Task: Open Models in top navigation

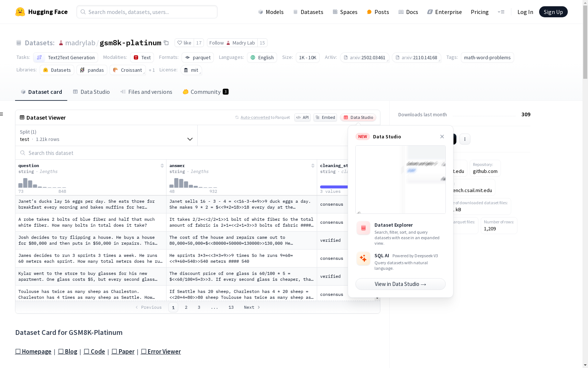Action: 271,12
